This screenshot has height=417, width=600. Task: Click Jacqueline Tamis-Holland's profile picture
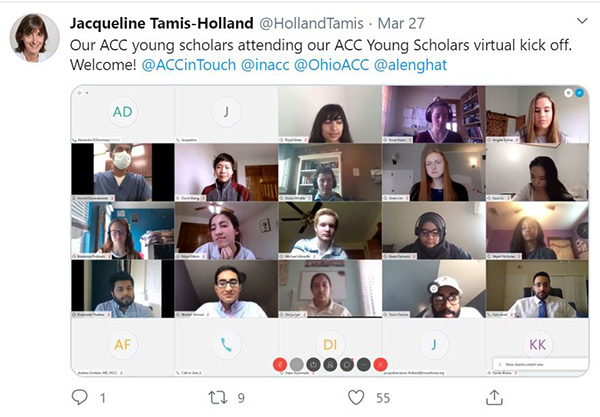(34, 37)
